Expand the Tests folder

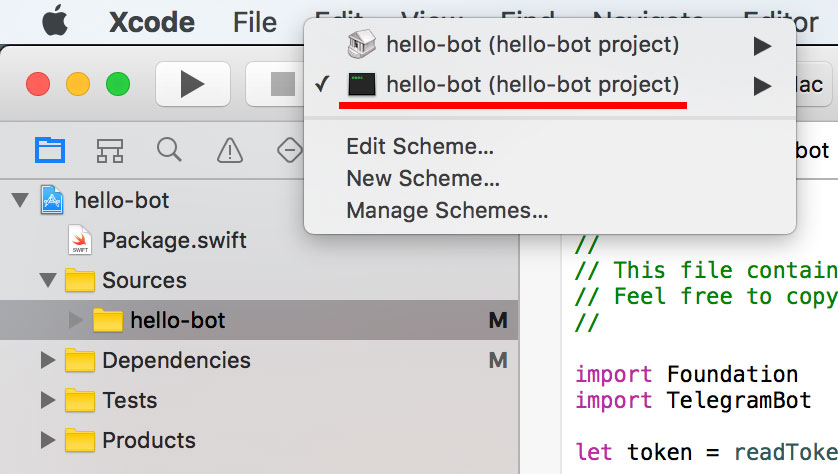48,400
